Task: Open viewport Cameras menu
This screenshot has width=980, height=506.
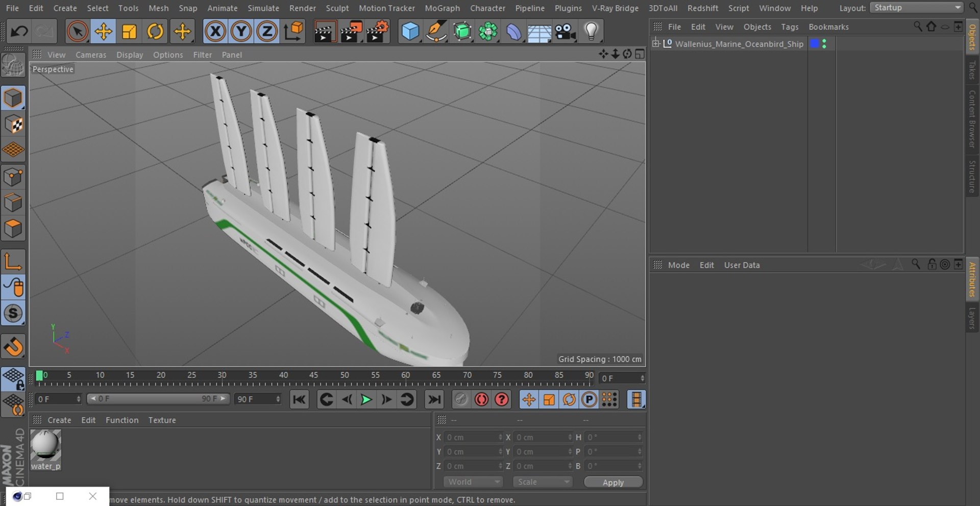Action: [x=91, y=55]
